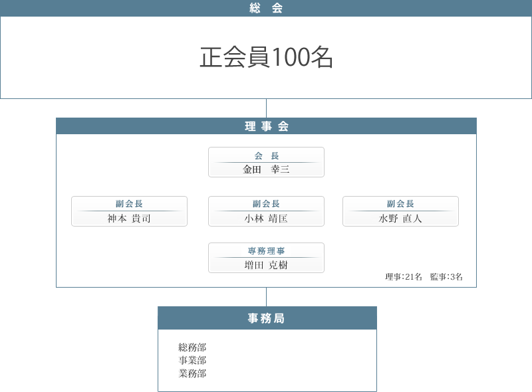Click 副会長 label above 水野 直人

pyautogui.click(x=400, y=204)
